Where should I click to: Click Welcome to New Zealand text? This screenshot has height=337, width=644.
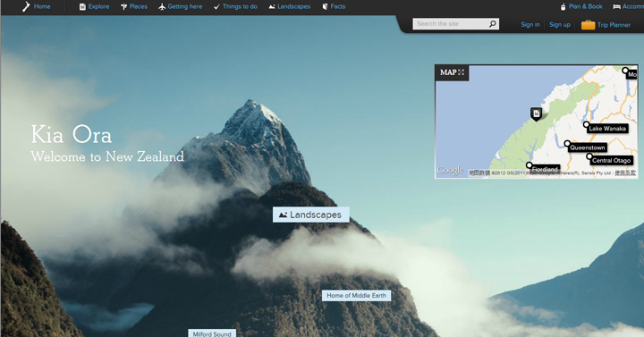107,156
